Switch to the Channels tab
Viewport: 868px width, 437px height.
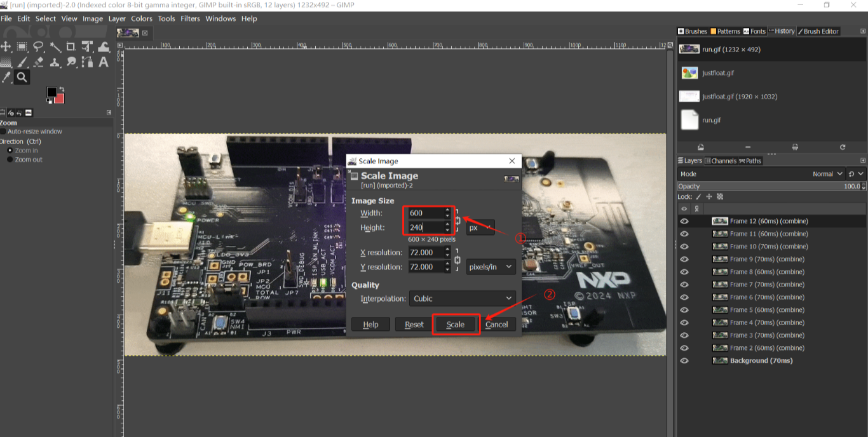[x=721, y=161]
